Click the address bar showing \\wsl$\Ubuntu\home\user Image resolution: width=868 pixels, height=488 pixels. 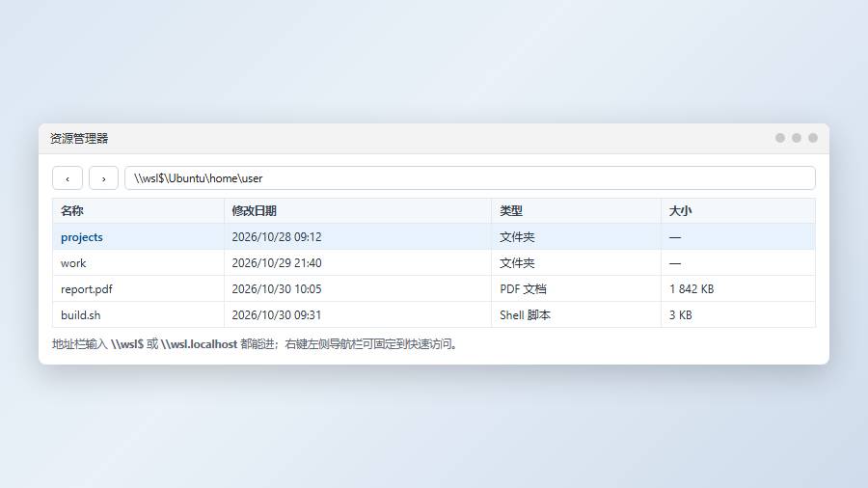tap(470, 178)
